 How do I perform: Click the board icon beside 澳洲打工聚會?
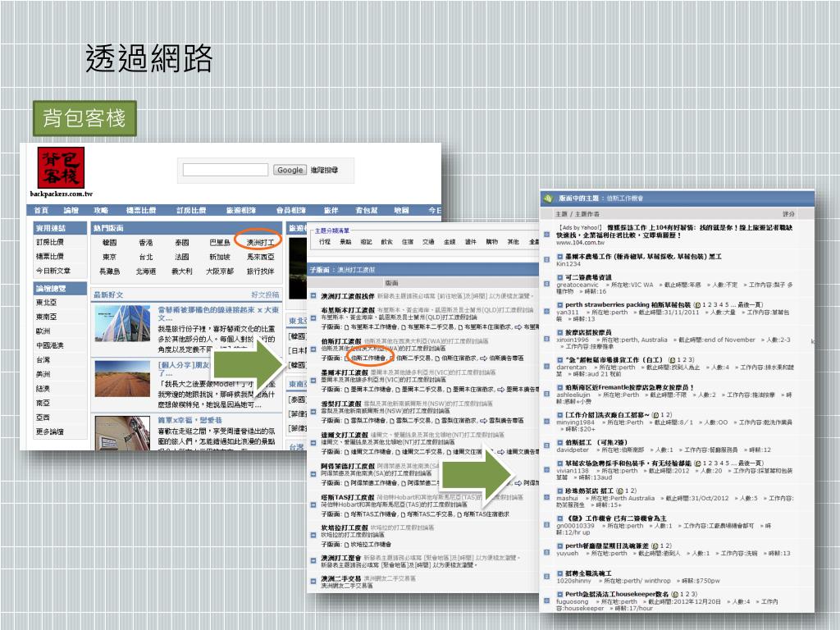tap(313, 560)
